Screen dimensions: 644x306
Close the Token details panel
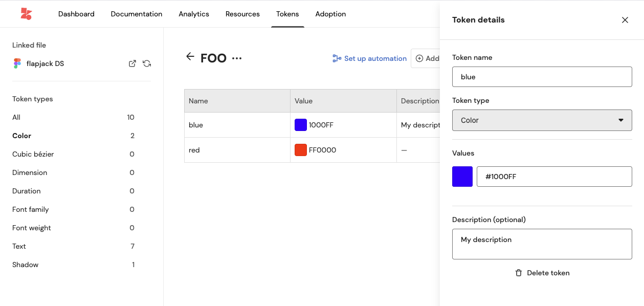pyautogui.click(x=625, y=20)
